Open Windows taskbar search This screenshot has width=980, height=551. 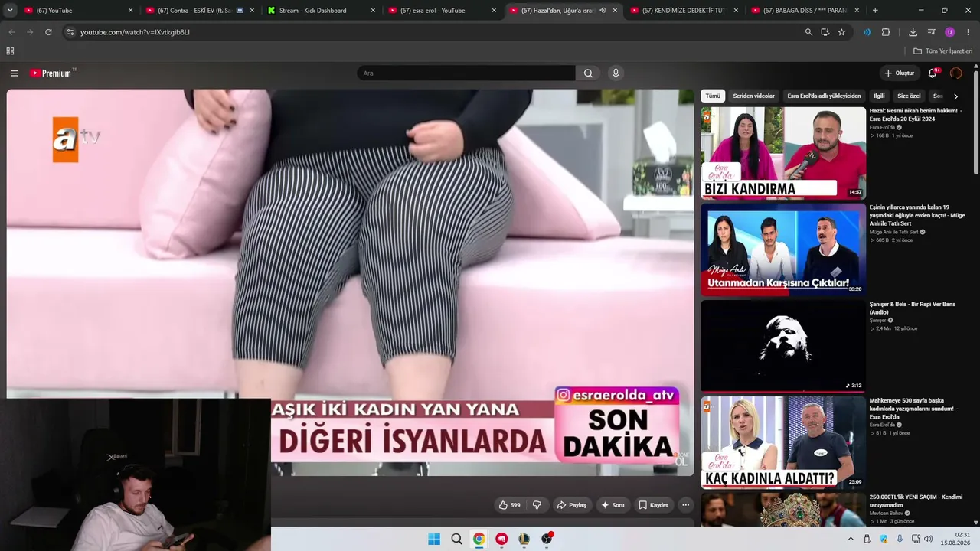point(456,539)
